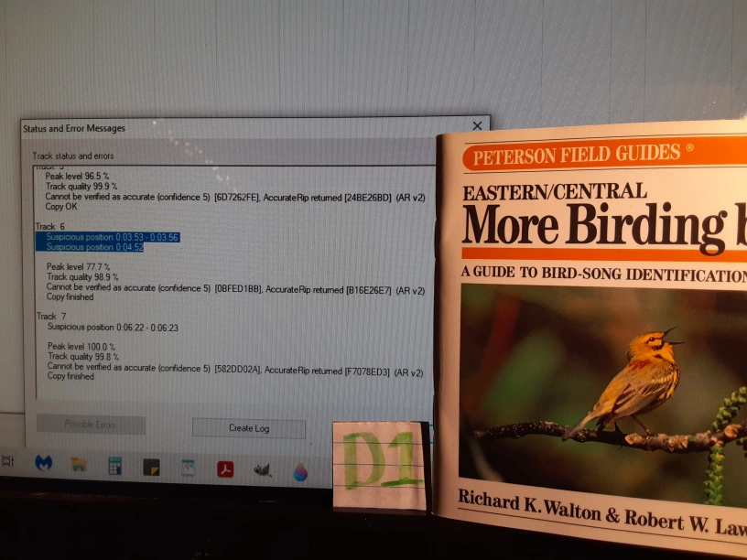Click 'Copy finished' under Track 7
Image resolution: width=747 pixels, height=560 pixels.
70,376
